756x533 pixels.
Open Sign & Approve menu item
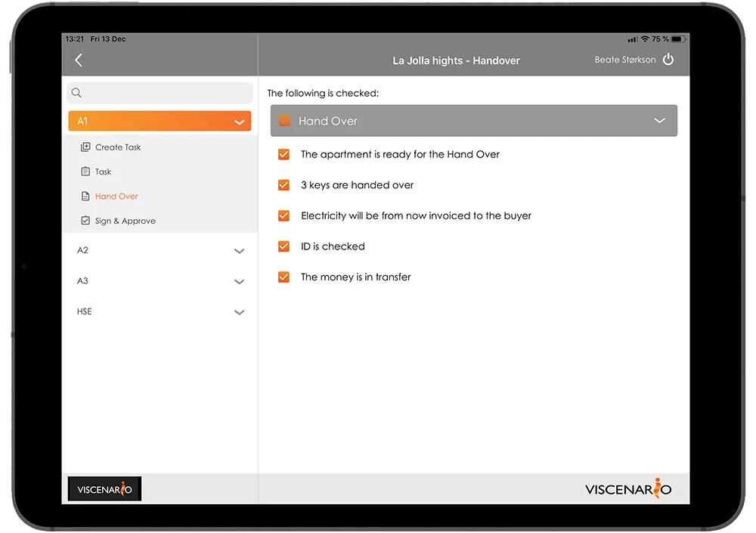coord(160,221)
